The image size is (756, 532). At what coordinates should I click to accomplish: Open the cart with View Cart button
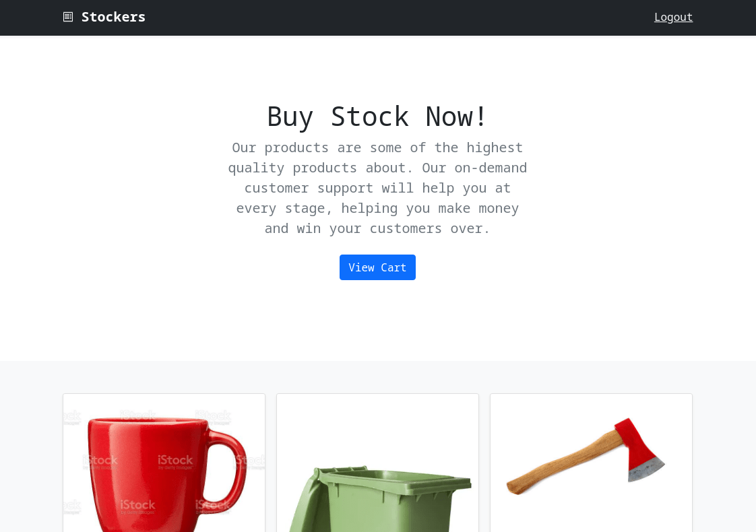(377, 267)
